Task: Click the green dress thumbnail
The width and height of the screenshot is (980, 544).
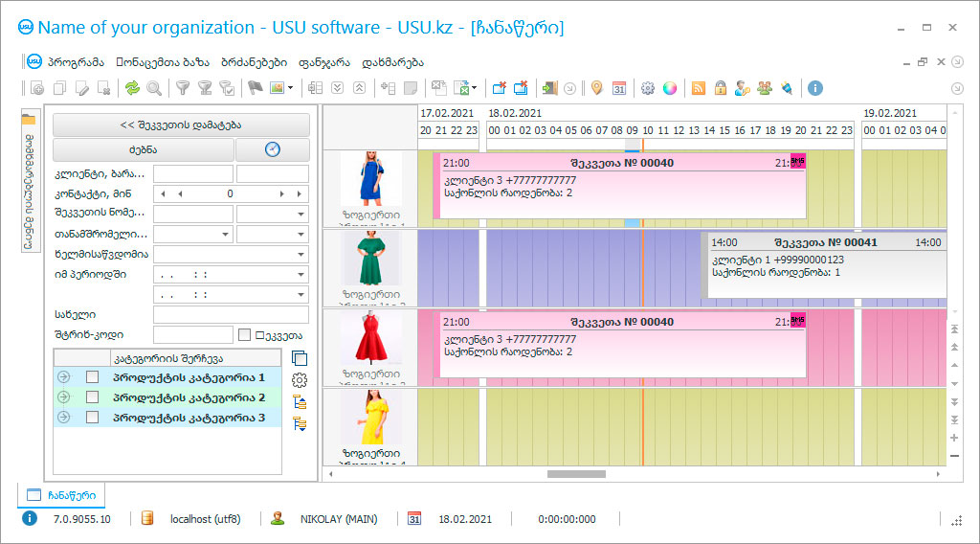Action: click(x=371, y=259)
